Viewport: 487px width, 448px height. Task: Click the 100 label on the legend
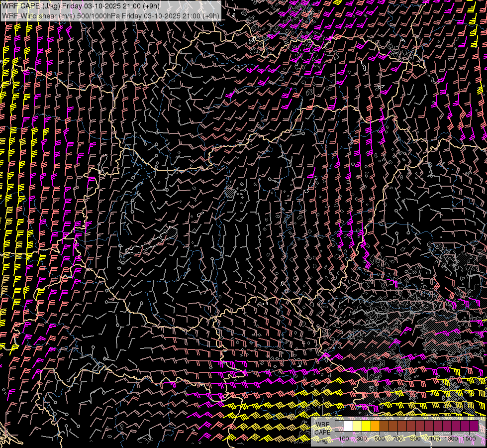(x=344, y=439)
